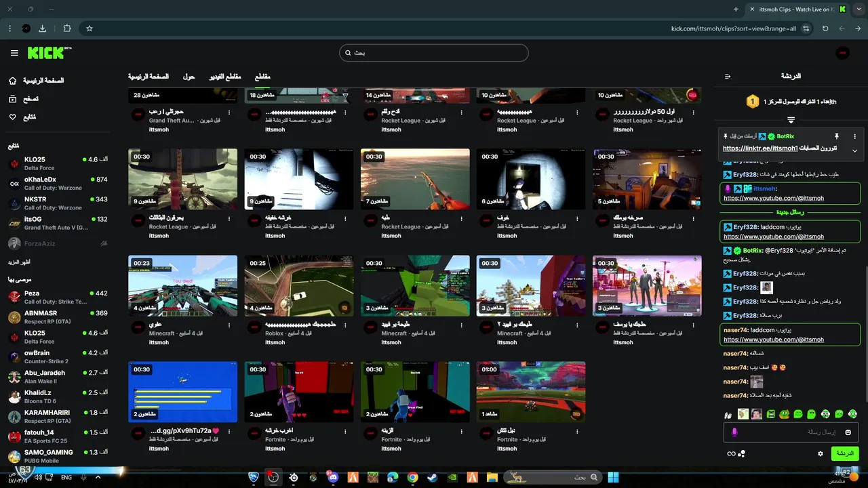This screenshot has width=868, height=488.
Task: Play the fishing rod sunset clip thumbnail
Action: pos(415,180)
